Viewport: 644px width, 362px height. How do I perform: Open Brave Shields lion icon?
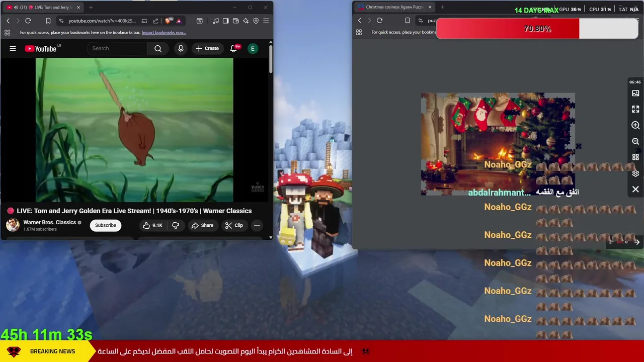pyautogui.click(x=168, y=21)
